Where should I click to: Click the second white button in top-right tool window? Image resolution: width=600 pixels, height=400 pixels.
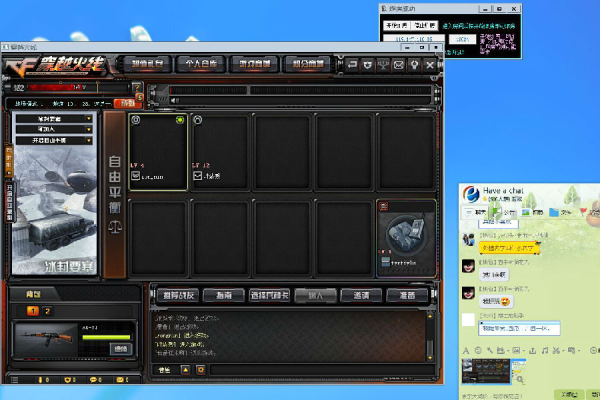click(424, 26)
